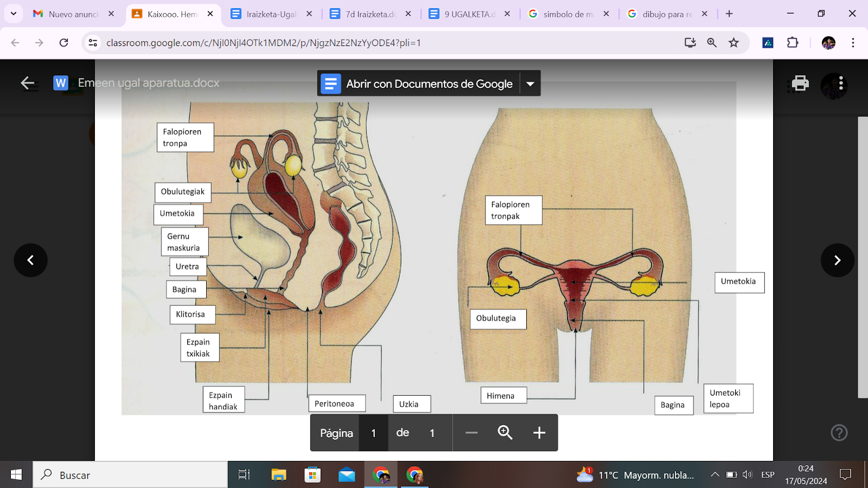868x488 pixels.
Task: Click the page number input field
Action: pyautogui.click(x=373, y=433)
